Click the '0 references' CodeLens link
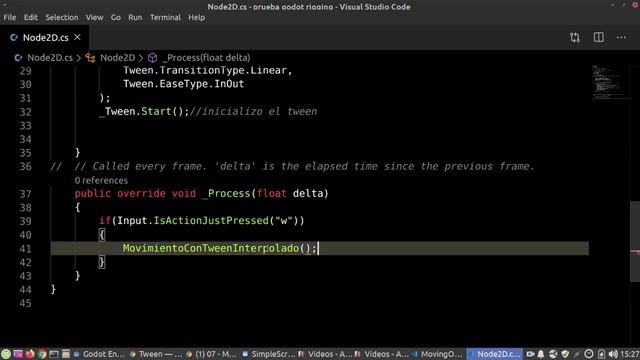This screenshot has width=640, height=360. point(101,180)
